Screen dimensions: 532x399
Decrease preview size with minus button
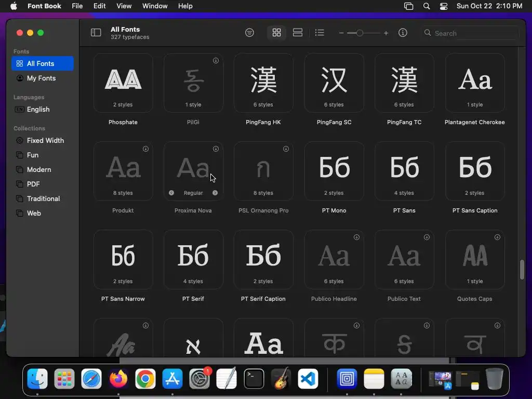[x=341, y=33]
